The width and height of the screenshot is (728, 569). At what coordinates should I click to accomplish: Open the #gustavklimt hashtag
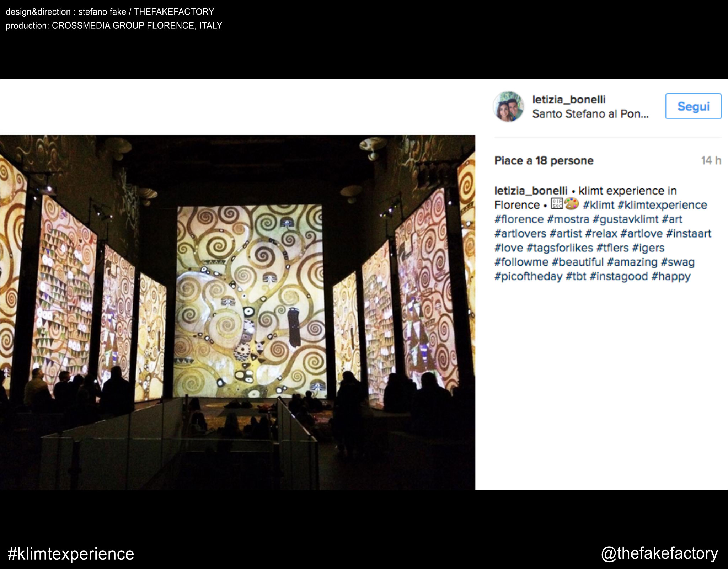pos(626,219)
